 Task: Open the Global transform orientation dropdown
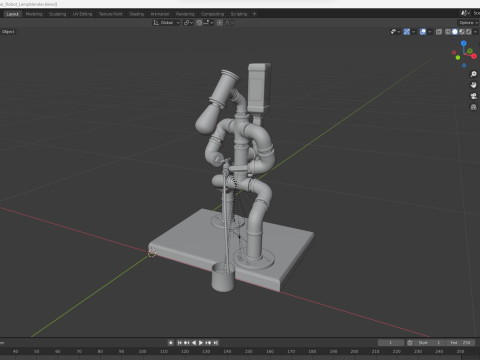coord(167,23)
